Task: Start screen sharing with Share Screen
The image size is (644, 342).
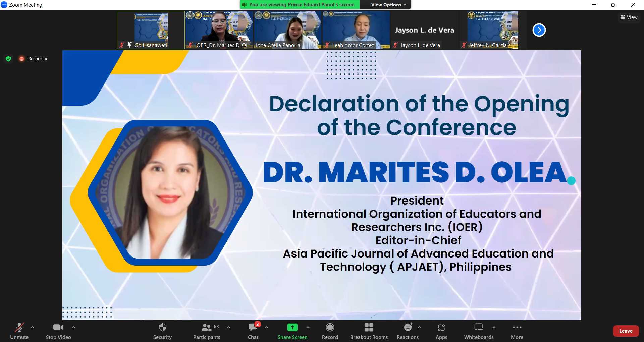Action: (x=292, y=330)
